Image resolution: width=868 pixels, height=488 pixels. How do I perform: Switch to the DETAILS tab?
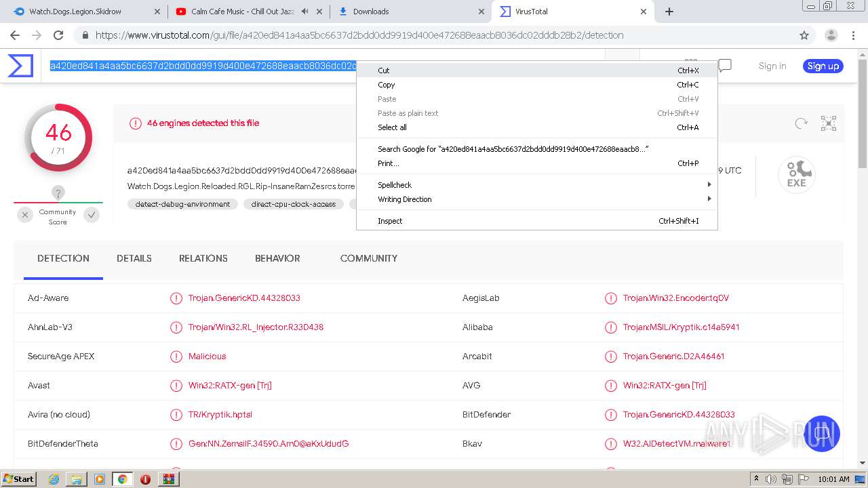[134, 258]
